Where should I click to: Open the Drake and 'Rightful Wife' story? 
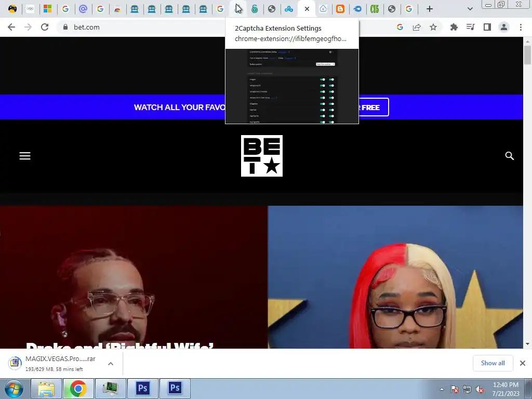[x=134, y=277]
